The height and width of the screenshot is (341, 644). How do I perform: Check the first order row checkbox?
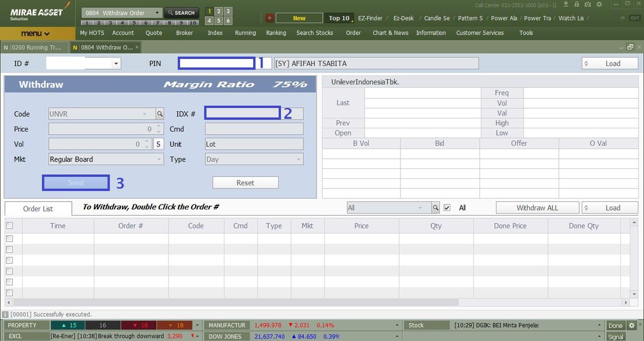point(9,238)
